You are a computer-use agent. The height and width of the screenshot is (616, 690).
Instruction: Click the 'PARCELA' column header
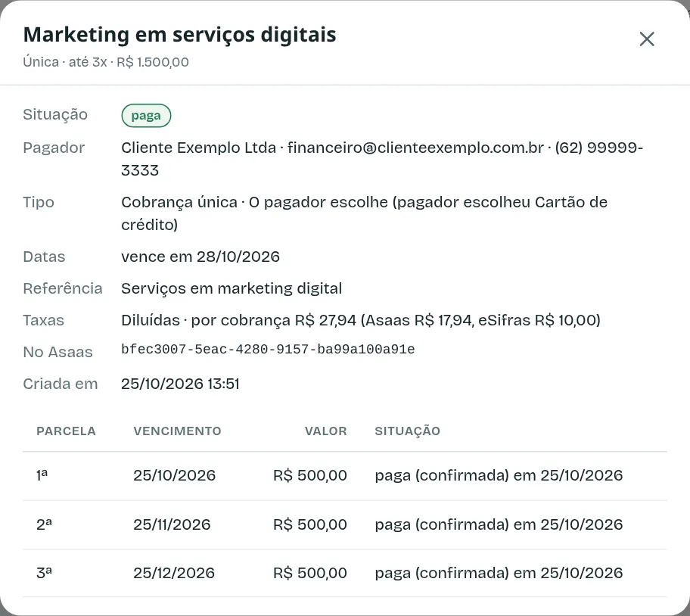point(66,431)
